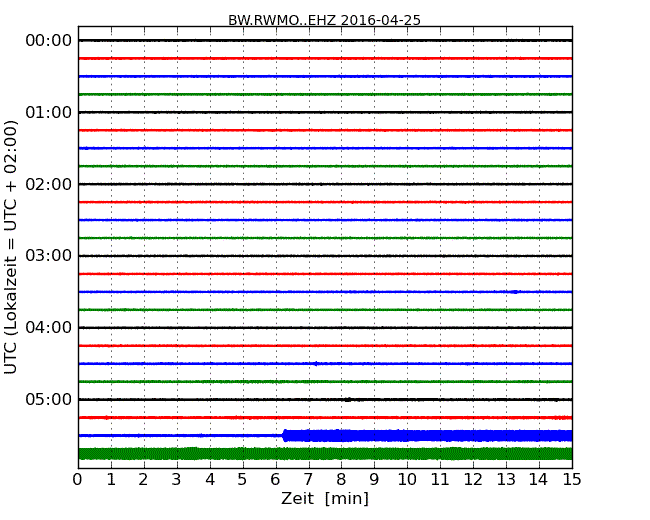Click the 02:00 time label
The image size is (650, 520).
[x=49, y=184]
